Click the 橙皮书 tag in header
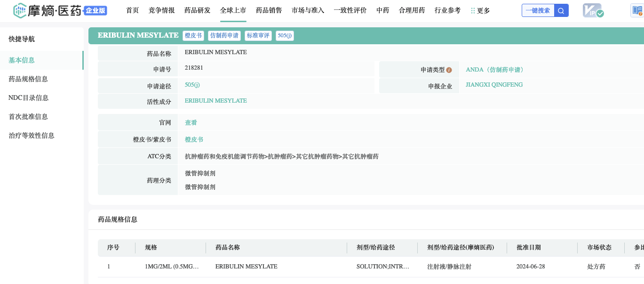This screenshot has width=644, height=284. 193,36
